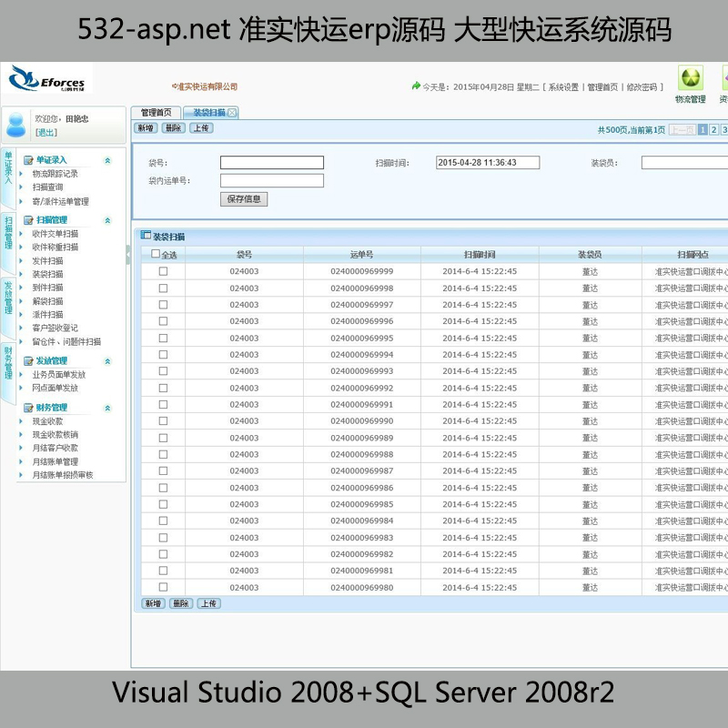Click the 退出 logout link
Viewport: 728px width, 728px height.
[x=46, y=133]
